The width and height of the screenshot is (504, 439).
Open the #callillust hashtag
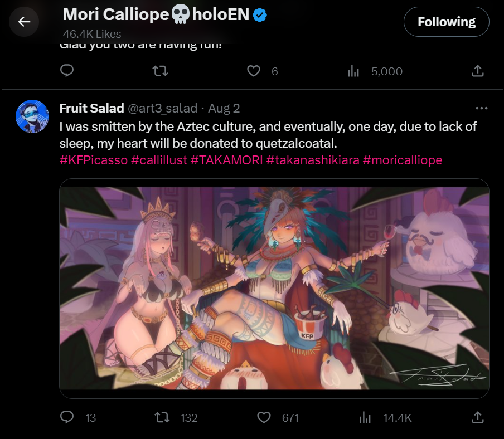[x=159, y=160]
